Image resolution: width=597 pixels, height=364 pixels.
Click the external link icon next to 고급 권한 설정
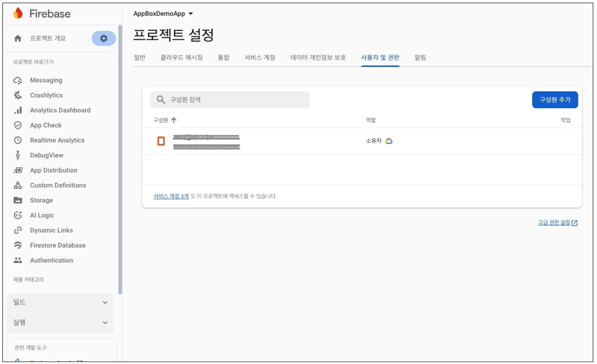pyautogui.click(x=575, y=223)
